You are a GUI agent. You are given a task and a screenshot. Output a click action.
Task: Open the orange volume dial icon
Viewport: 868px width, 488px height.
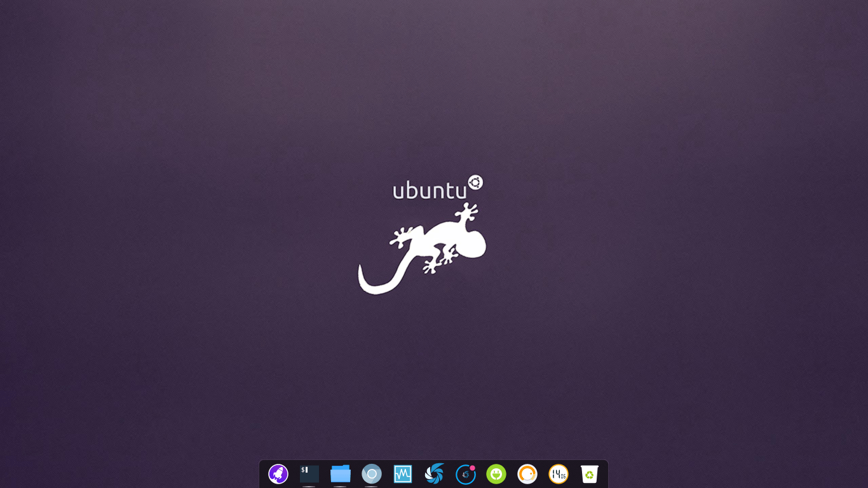coord(527,474)
